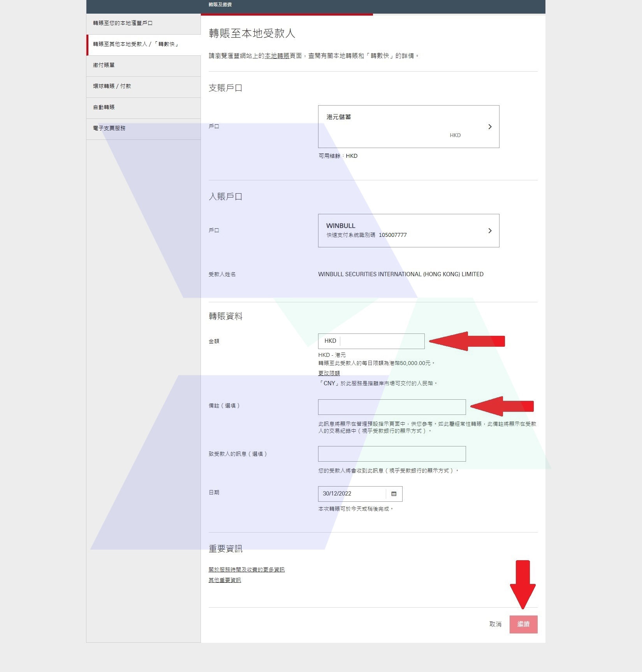Focus the HKD 金額 amount field

371,341
